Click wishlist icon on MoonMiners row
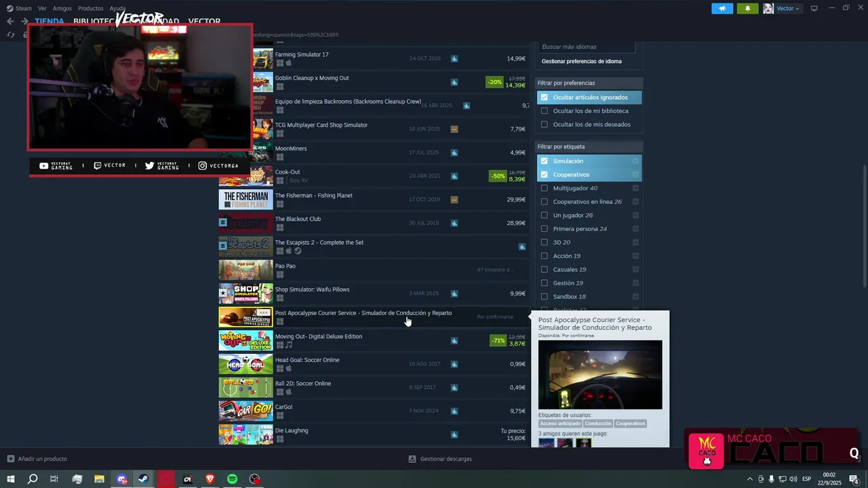This screenshot has height=488, width=868. [x=454, y=152]
